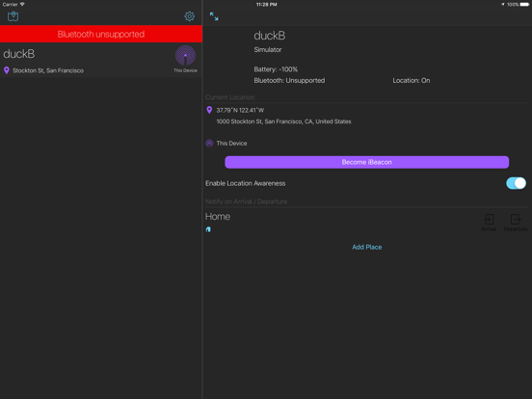The width and height of the screenshot is (532, 399).
Task: Click the battery indicator in status bar
Action: (524, 5)
